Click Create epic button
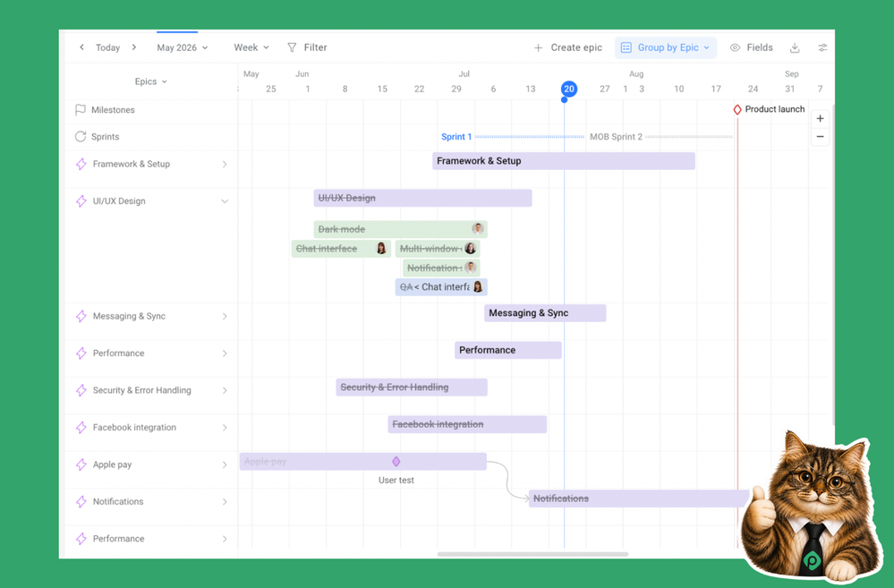The height and width of the screenshot is (588, 894). [x=568, y=47]
